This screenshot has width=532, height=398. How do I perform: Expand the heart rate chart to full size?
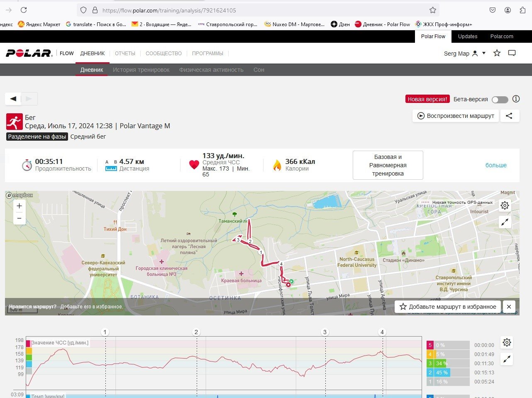click(507, 359)
